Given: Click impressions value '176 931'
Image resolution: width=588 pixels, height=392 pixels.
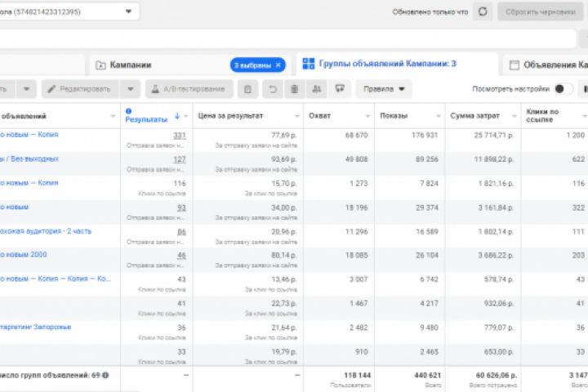Looking at the screenshot, I should 425,135.
